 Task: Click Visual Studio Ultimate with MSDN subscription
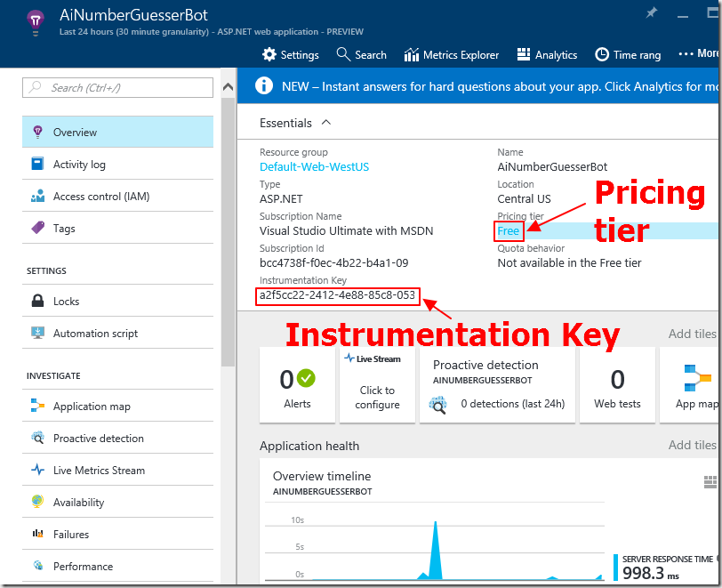(x=346, y=231)
